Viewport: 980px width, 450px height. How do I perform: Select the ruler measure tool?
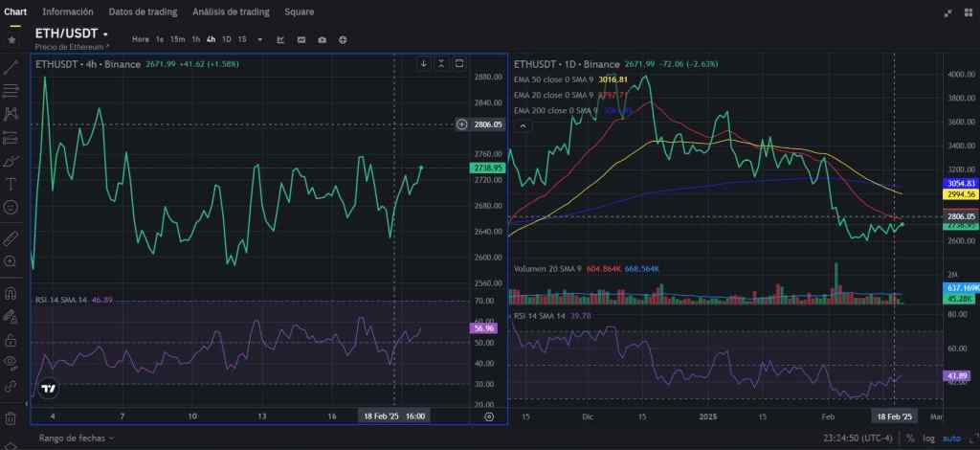(x=11, y=238)
